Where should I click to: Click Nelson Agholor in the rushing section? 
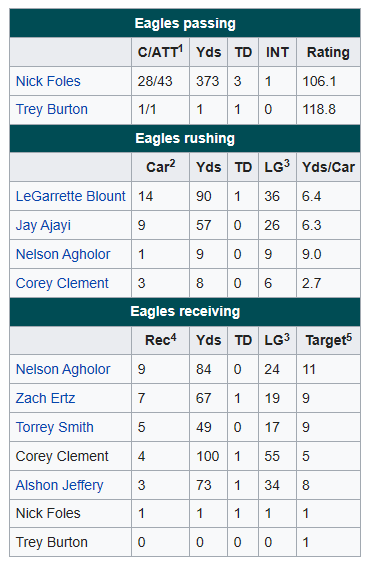tap(63, 254)
